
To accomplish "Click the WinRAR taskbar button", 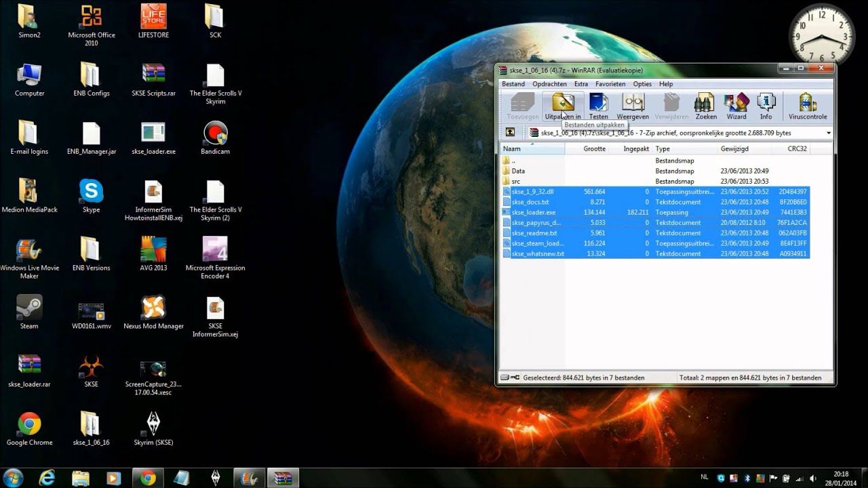I will (283, 478).
